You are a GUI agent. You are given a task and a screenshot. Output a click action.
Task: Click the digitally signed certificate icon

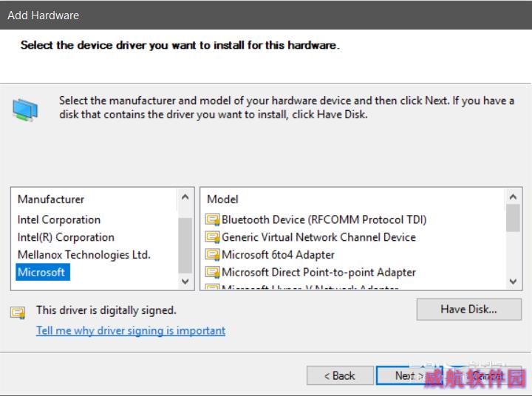tap(18, 313)
